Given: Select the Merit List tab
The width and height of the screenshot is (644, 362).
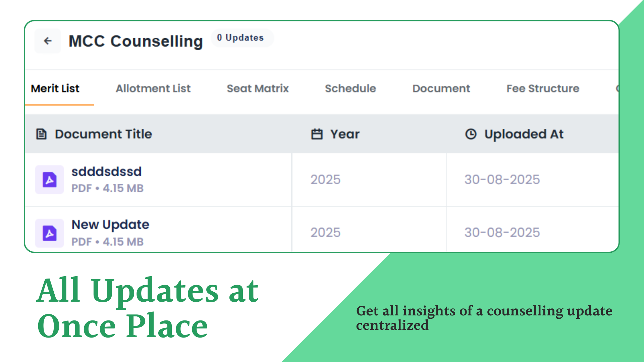Looking at the screenshot, I should pos(55,88).
